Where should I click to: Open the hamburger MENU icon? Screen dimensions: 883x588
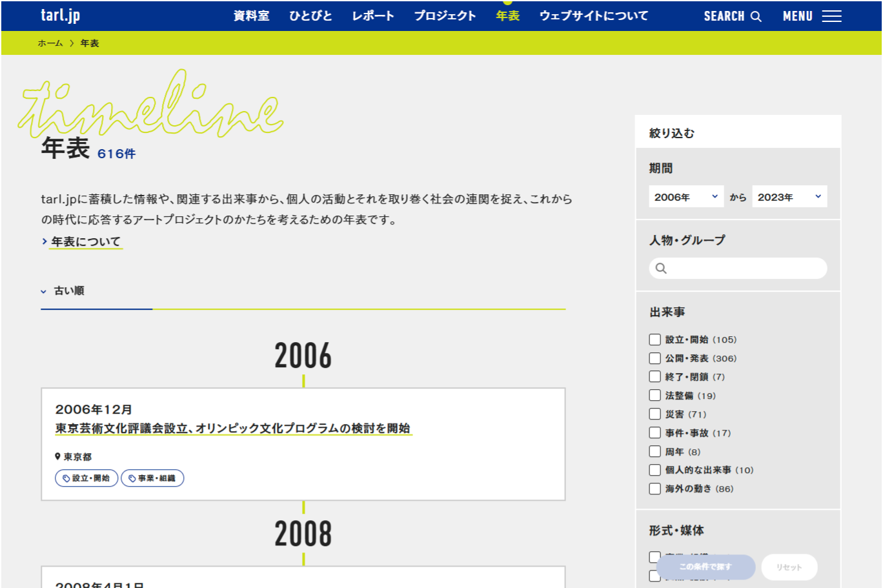point(831,16)
